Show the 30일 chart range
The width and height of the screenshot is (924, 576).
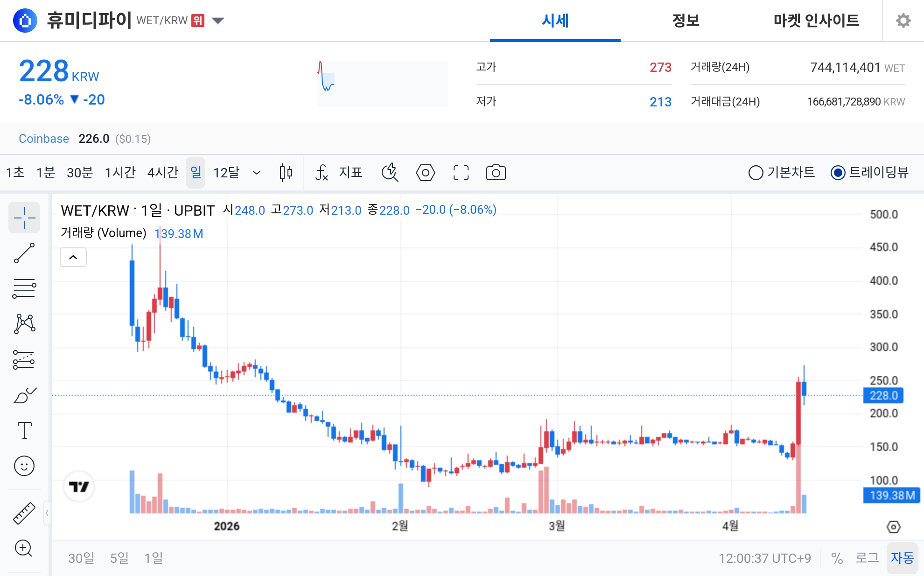pos(81,557)
